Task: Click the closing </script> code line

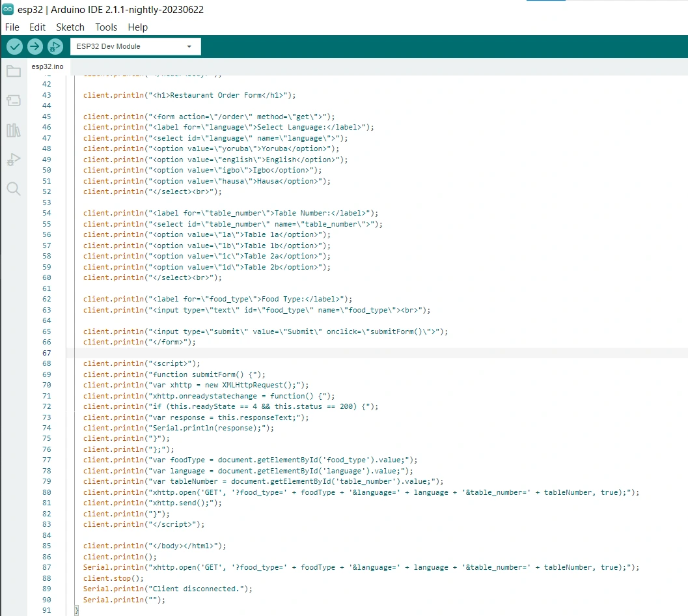Action: (x=144, y=525)
